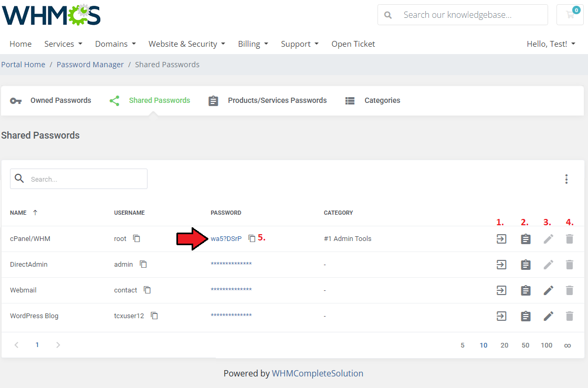
Task: Show 10 entries per page
Action: click(x=484, y=345)
